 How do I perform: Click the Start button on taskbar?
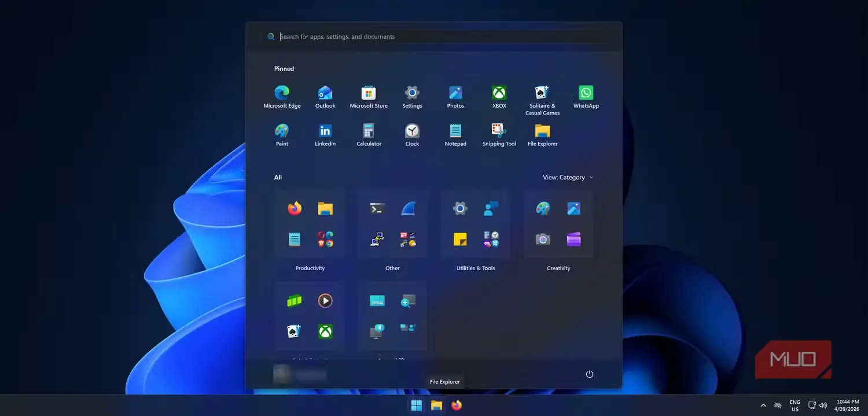coord(416,406)
